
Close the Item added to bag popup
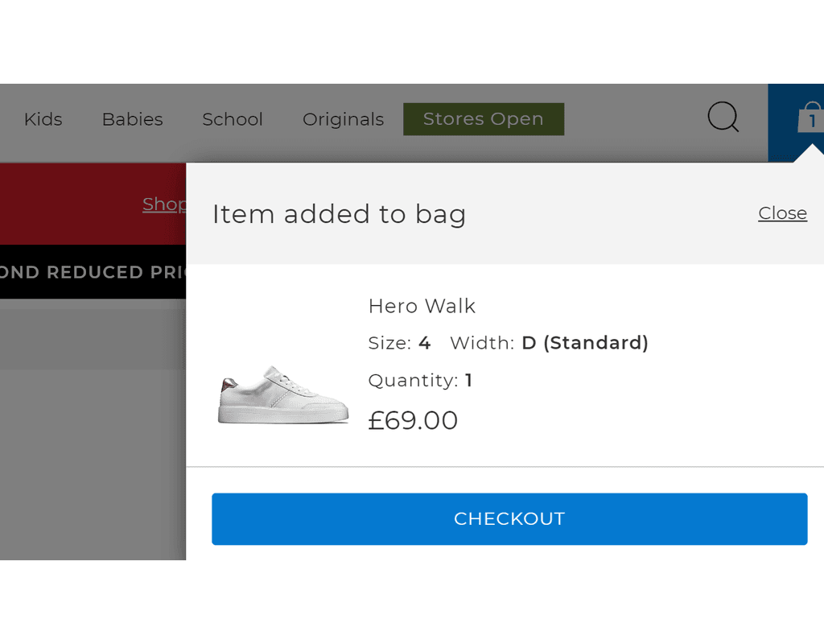tap(782, 213)
